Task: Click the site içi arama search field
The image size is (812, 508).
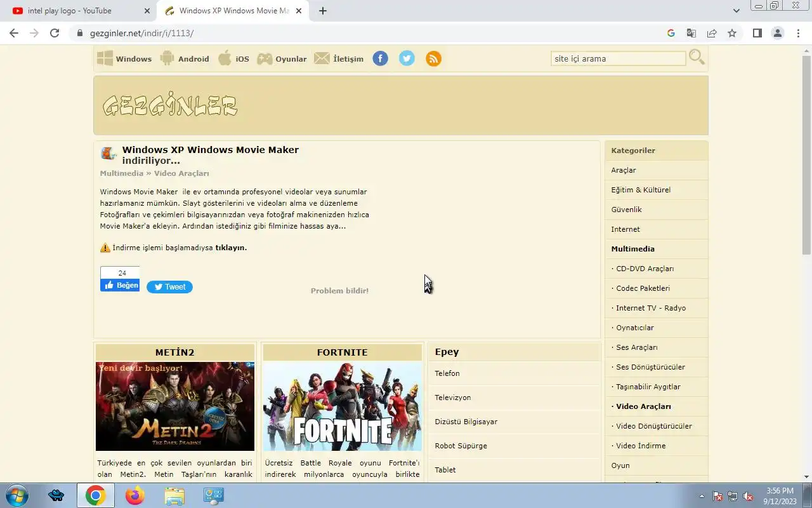Action: pos(618,58)
